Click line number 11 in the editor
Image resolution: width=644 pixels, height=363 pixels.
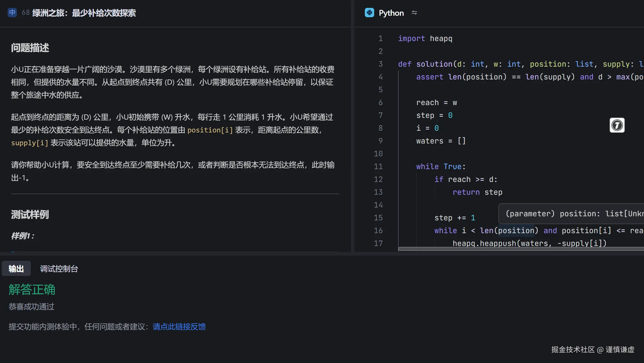click(x=378, y=166)
